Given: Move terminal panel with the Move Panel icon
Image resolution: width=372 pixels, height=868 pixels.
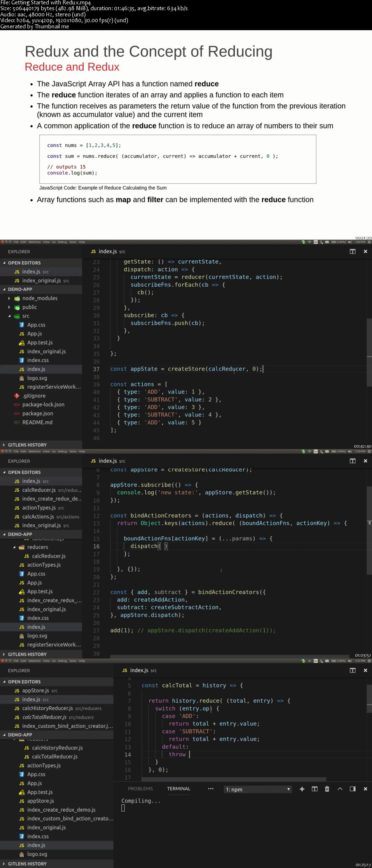Looking at the screenshot, I should pyautogui.click(x=352, y=789).
